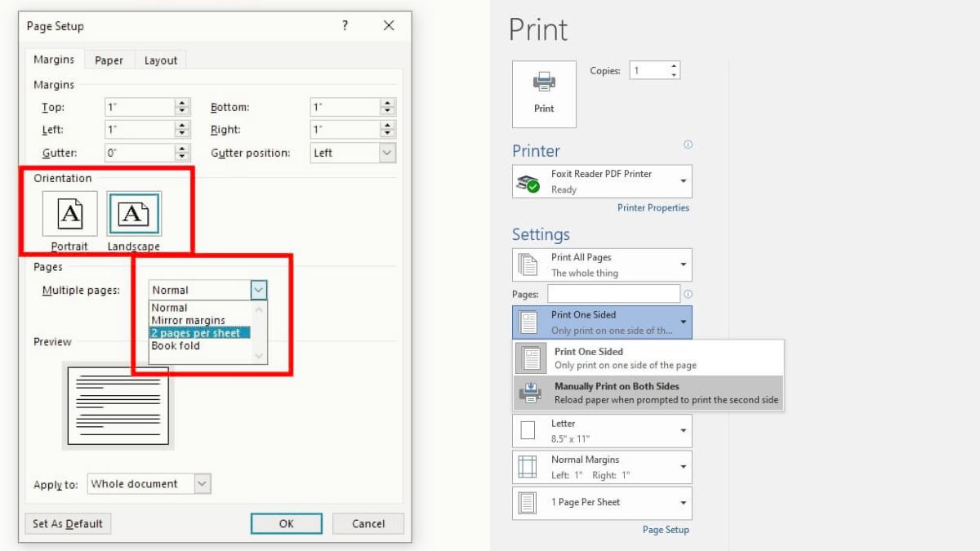Open the Multiple pages dropdown arrow
The height and width of the screenshot is (551, 980).
tap(258, 290)
